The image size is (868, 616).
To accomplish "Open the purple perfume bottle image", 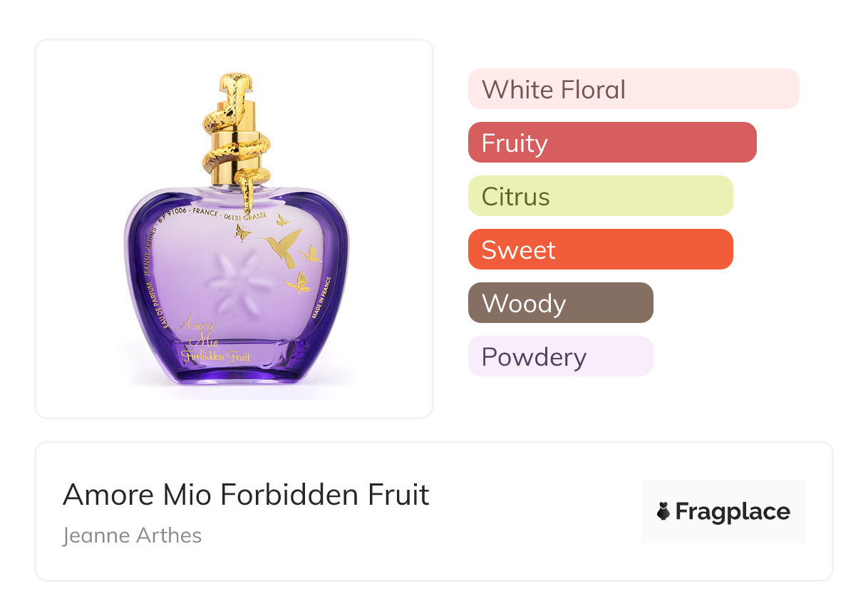I will point(236,230).
